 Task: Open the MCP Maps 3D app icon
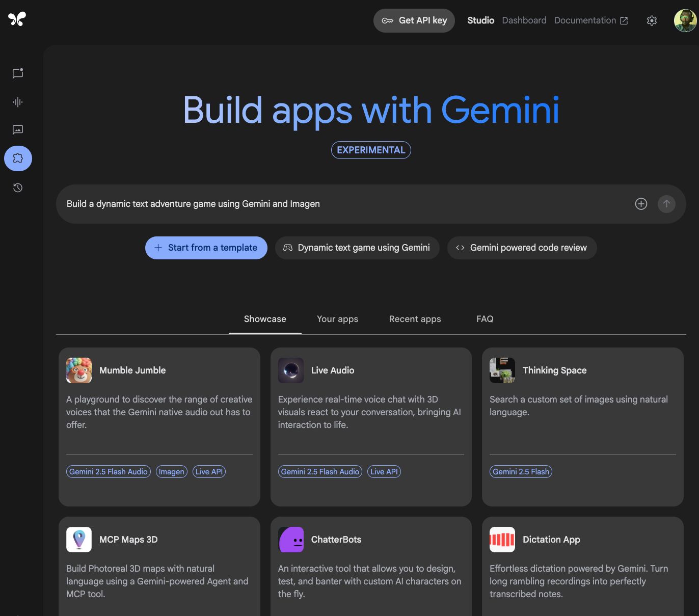coord(79,540)
